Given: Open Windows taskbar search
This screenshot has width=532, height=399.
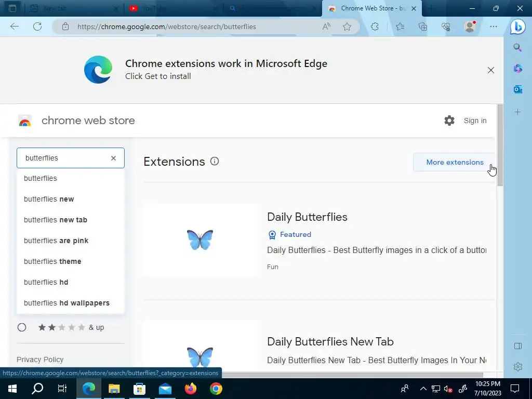Looking at the screenshot, I should [x=37, y=389].
